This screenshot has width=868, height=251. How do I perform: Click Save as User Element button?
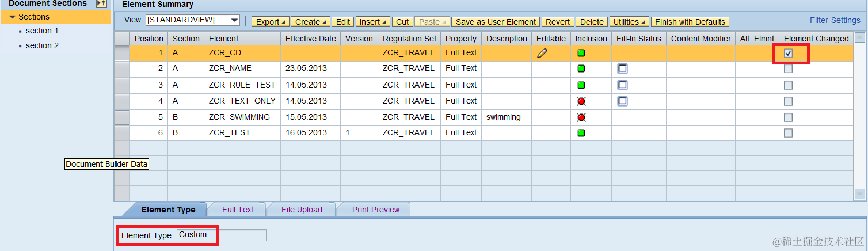point(496,22)
